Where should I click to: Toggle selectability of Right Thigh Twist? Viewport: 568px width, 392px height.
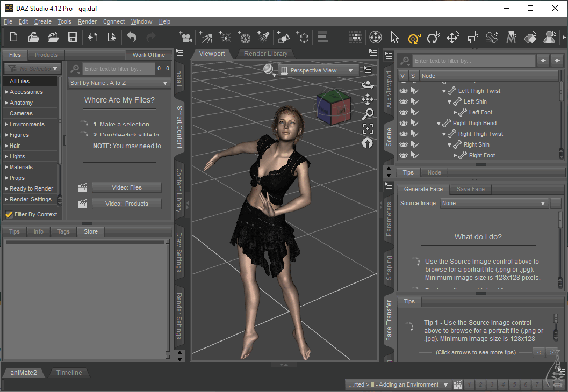[x=414, y=134]
